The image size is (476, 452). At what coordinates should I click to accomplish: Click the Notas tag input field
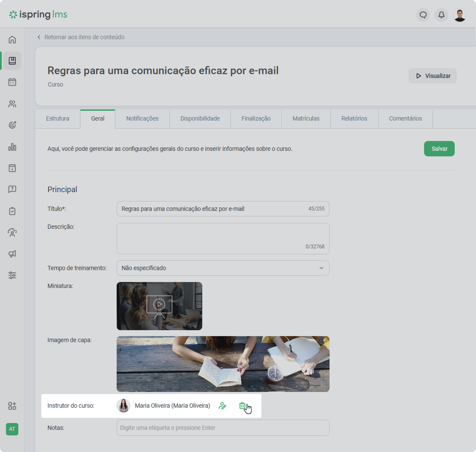pos(223,428)
